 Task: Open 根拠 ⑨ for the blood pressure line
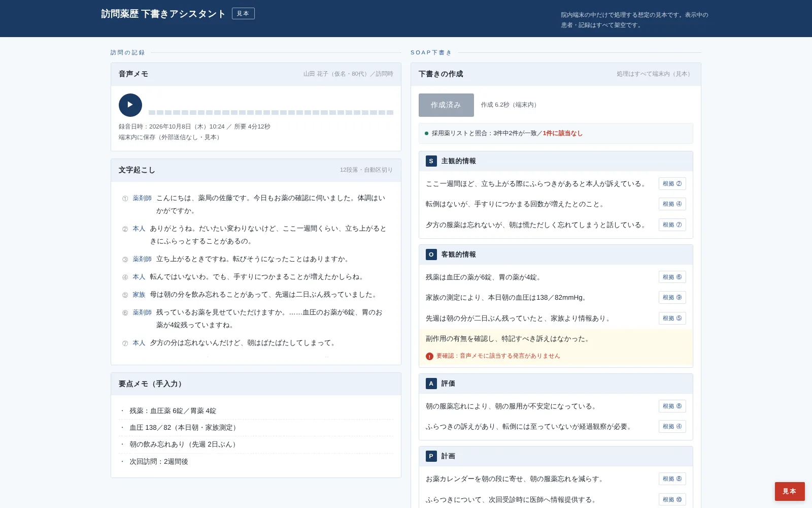[672, 297]
